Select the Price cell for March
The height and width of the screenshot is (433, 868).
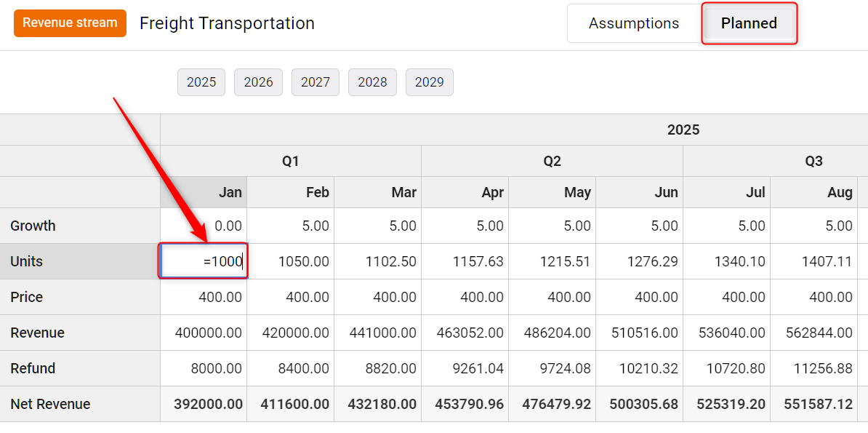[378, 297]
